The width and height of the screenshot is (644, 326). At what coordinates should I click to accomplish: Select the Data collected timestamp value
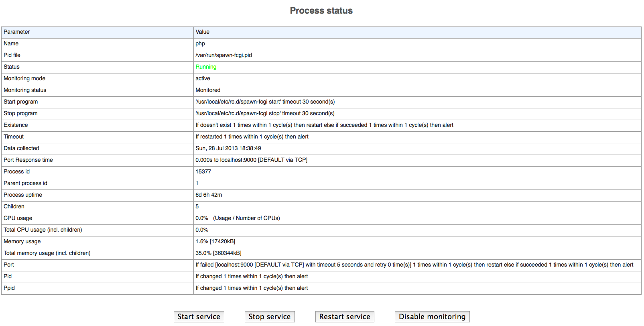[228, 149]
